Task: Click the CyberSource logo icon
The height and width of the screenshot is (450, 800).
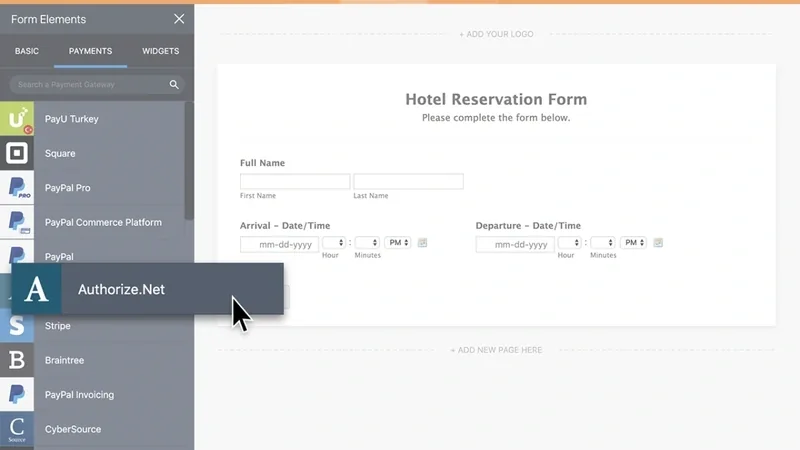Action: coord(17,429)
